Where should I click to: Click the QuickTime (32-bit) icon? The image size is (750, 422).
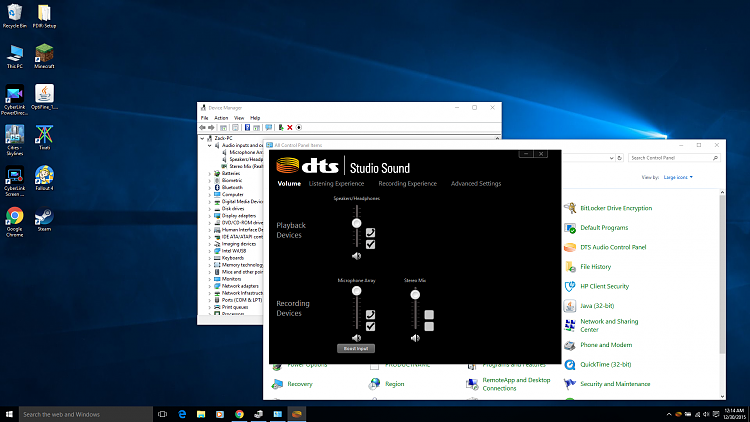coord(570,365)
